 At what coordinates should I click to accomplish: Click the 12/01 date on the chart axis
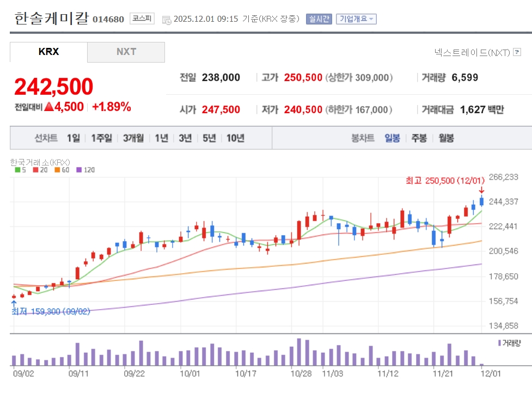(x=491, y=373)
